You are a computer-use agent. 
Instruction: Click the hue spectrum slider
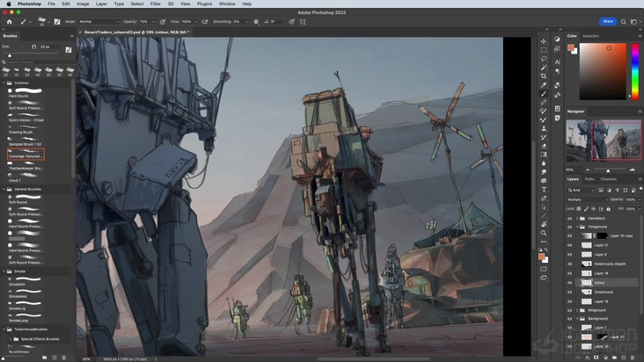[x=634, y=70]
